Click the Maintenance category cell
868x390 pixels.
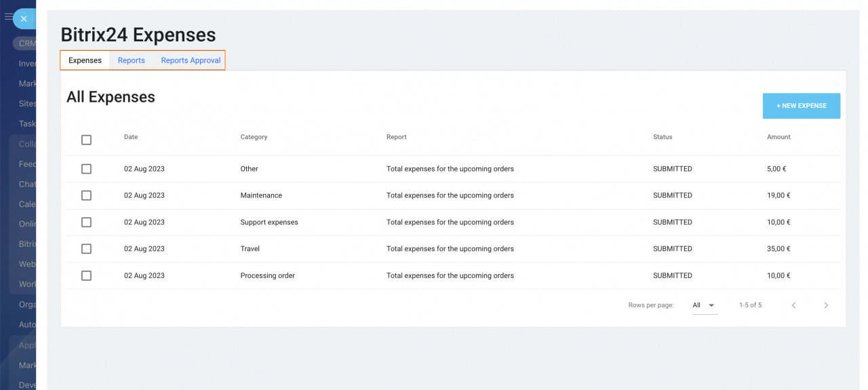(261, 195)
